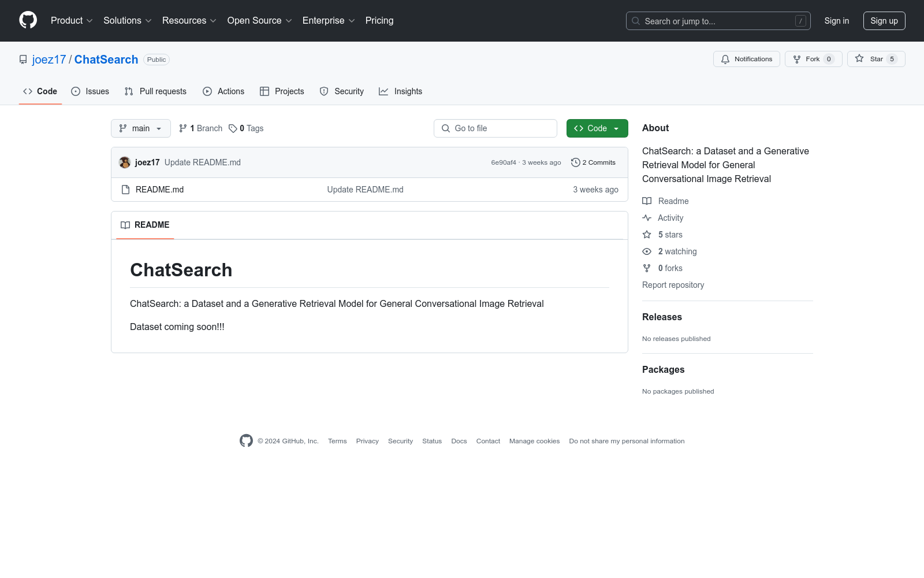Open the footer Status link
Image resolution: width=924 pixels, height=578 pixels.
click(x=432, y=441)
